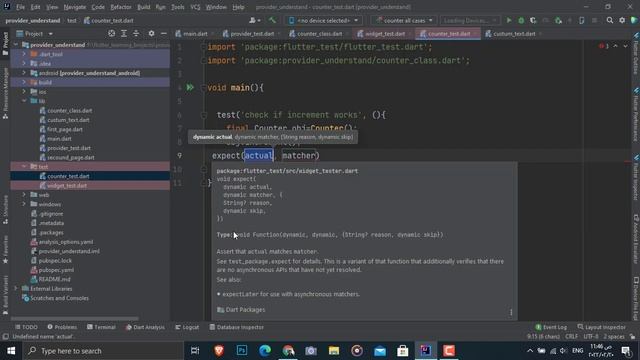Viewport: 640px width, 360px height.
Task: Open device selector dropdown
Action: click(x=324, y=20)
